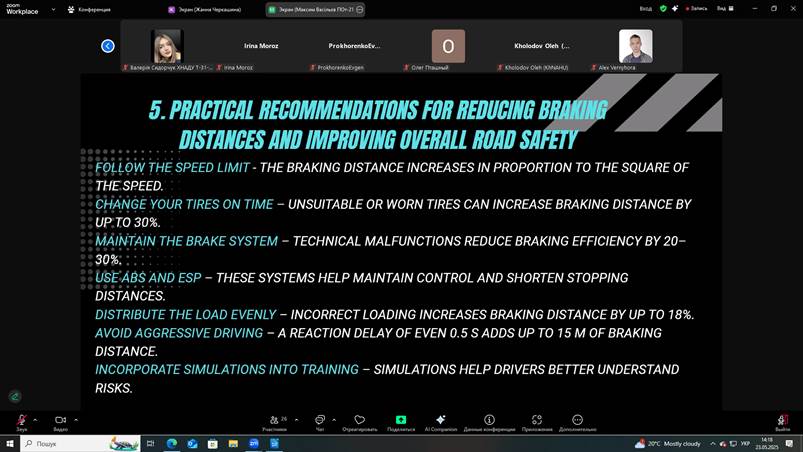Leave the meeting with Выйти button
Screen dimensions: 803x452
click(783, 421)
